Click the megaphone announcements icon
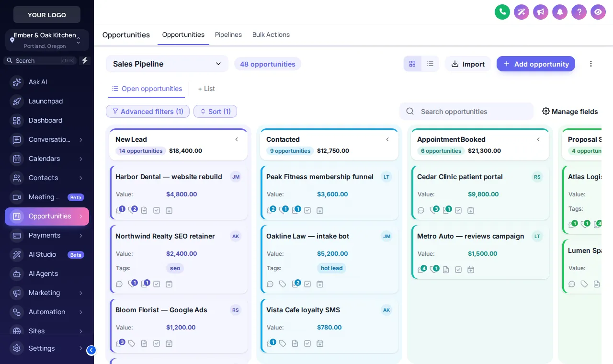 point(541,12)
